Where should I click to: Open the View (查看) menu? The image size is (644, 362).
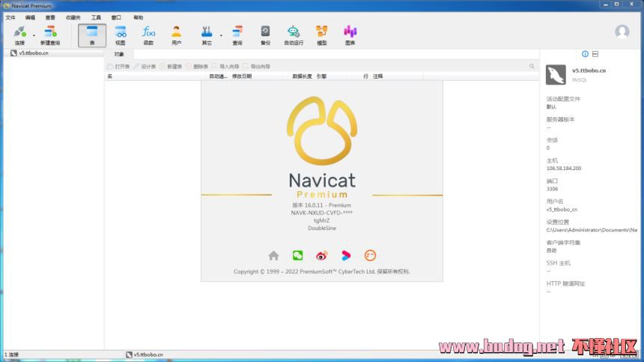click(50, 17)
